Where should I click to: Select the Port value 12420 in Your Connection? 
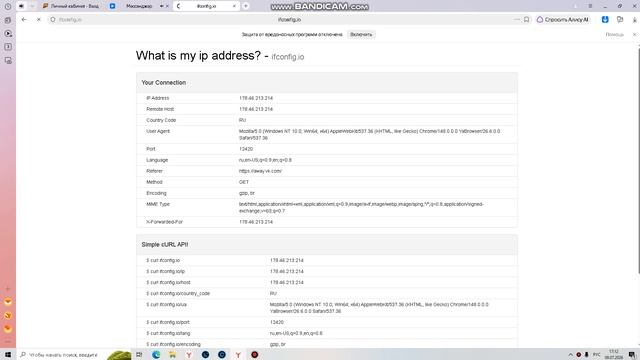pos(246,149)
